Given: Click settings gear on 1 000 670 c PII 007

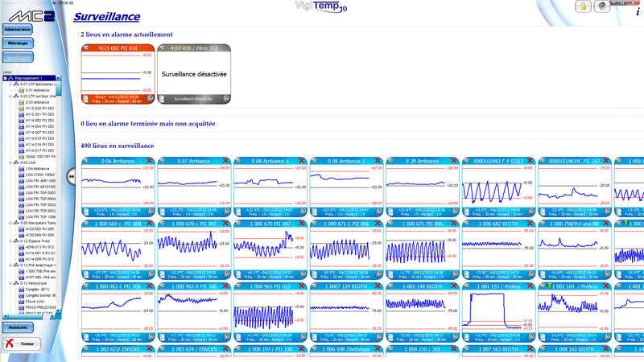Looking at the screenshot, I should coord(227,274).
